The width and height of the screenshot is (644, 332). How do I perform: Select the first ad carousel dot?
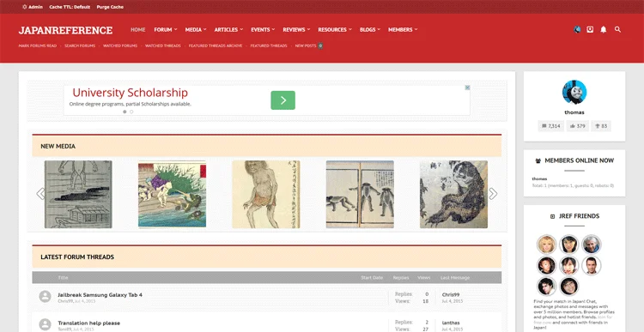(x=125, y=112)
